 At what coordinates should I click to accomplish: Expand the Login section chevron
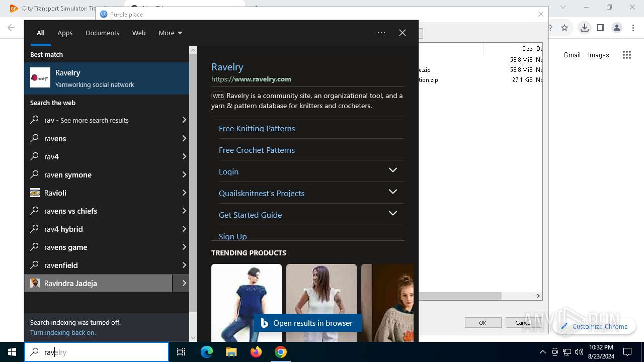point(393,170)
